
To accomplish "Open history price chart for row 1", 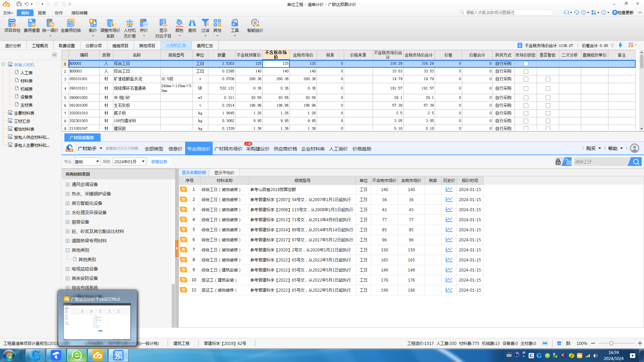I will click(449, 189).
